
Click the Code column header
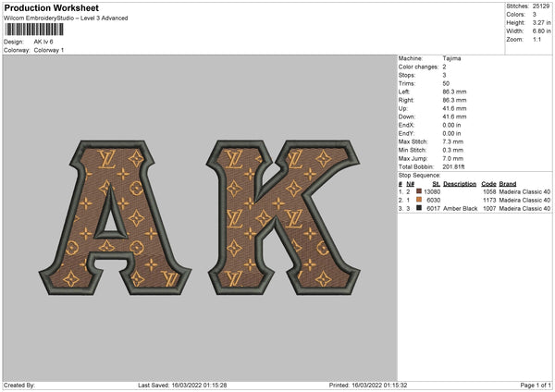point(488,184)
